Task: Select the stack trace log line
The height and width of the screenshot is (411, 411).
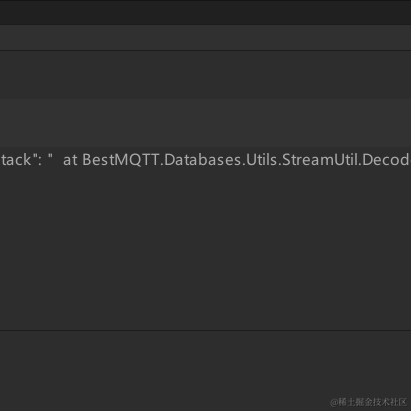Action: coord(205,160)
